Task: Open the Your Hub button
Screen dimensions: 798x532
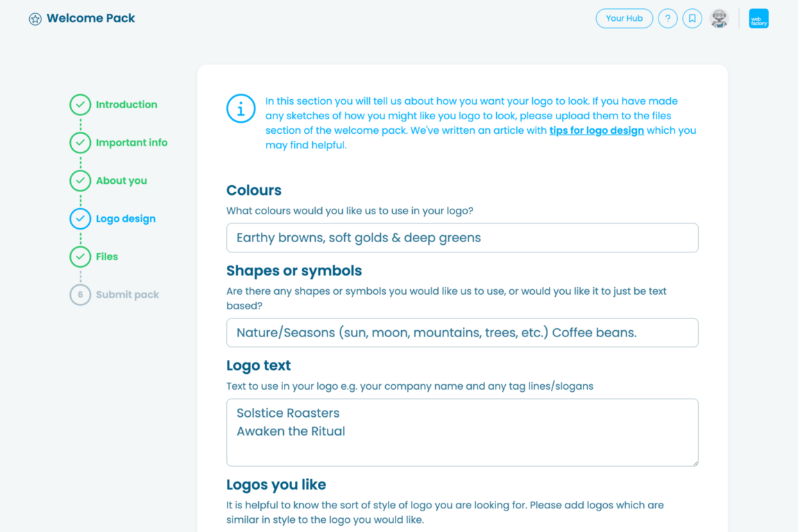Action: (x=624, y=18)
